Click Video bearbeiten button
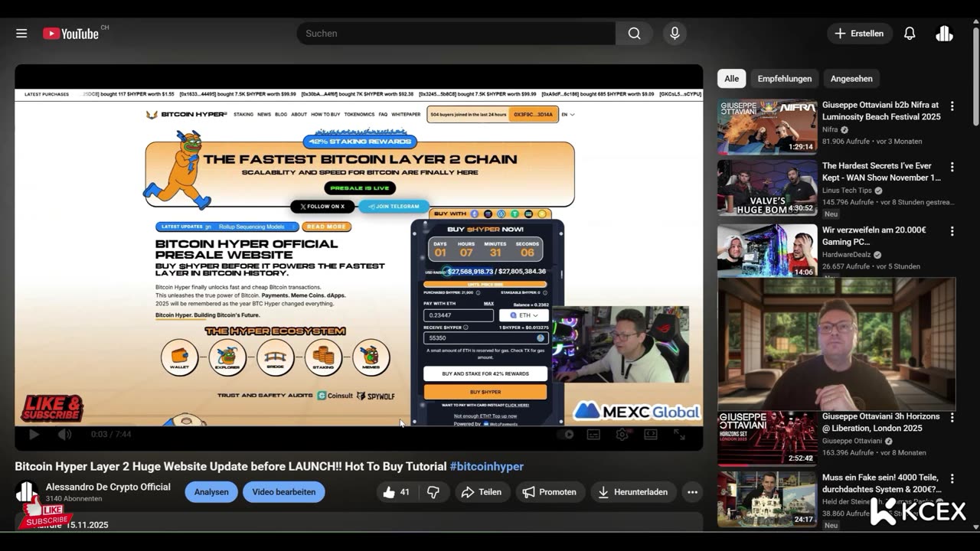 coord(284,492)
